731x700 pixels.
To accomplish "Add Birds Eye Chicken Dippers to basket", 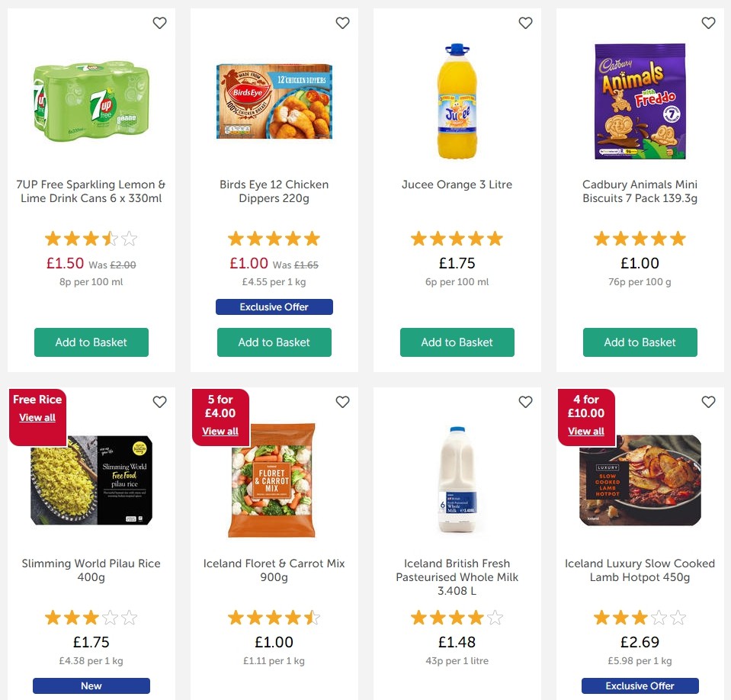I will point(274,342).
